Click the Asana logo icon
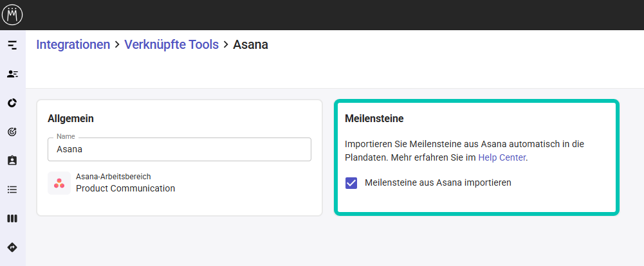The width and height of the screenshot is (644, 266). pyautogui.click(x=59, y=183)
